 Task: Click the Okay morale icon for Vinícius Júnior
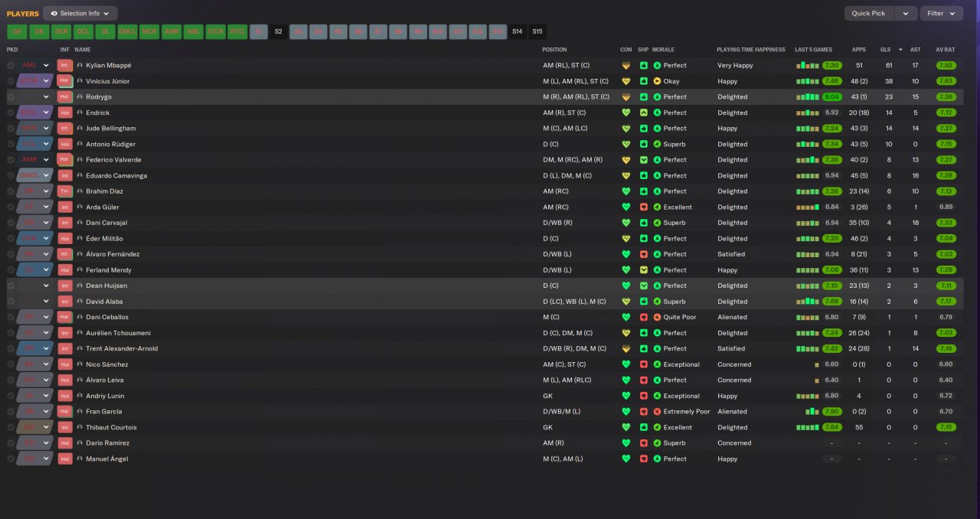coord(657,81)
